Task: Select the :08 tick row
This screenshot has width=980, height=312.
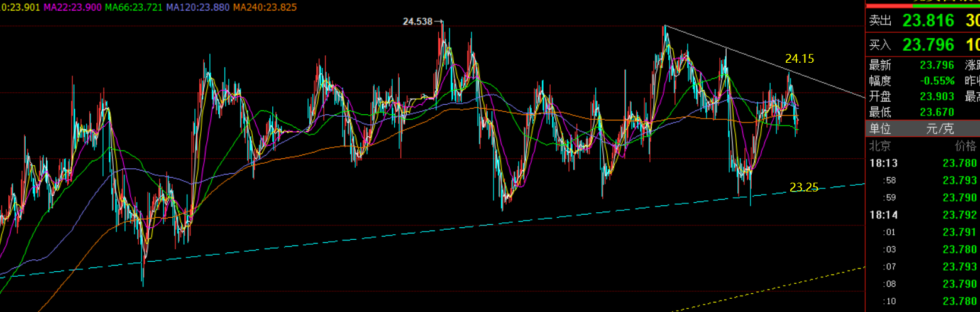Action: tap(923, 284)
